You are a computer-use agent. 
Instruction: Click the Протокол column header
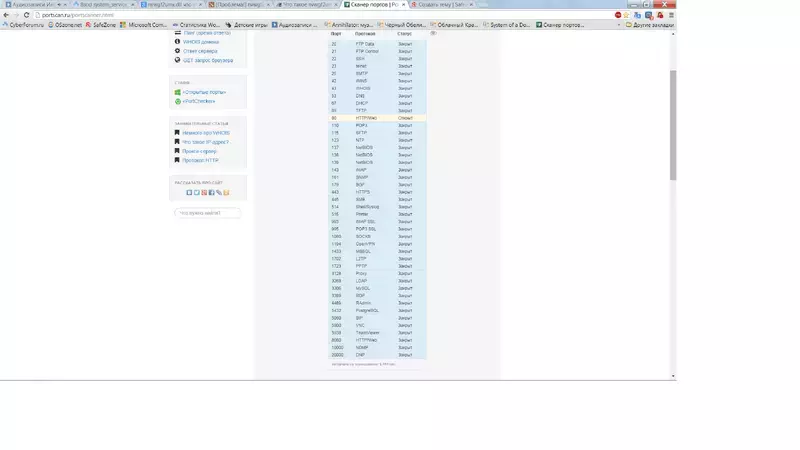pos(365,34)
